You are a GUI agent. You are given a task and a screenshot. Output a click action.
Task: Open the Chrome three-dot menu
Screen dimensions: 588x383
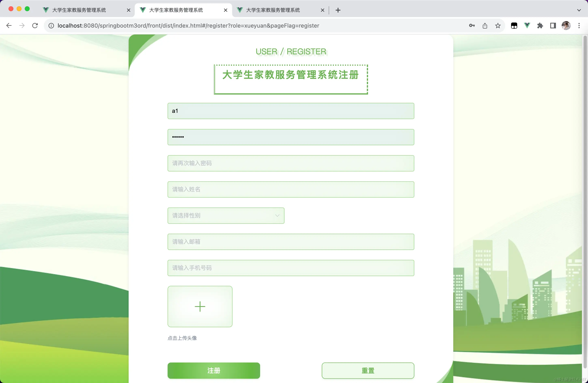[579, 26]
